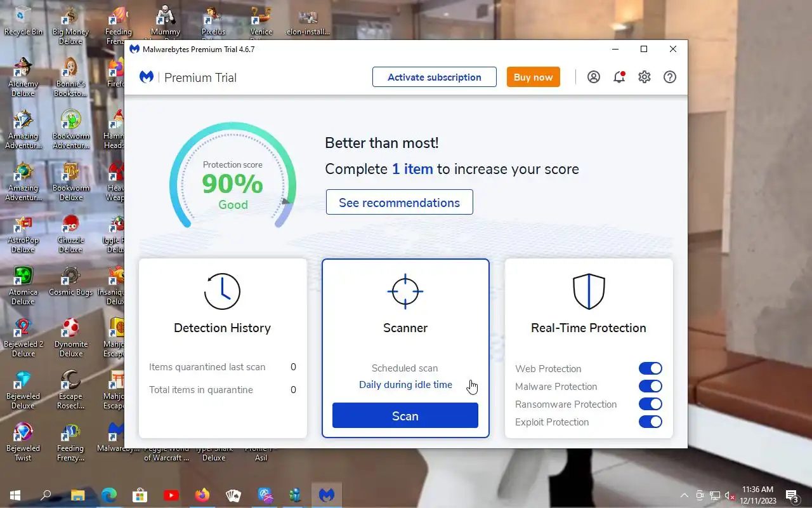812x508 pixels.
Task: Launch Firefox from taskbar
Action: coord(202,495)
